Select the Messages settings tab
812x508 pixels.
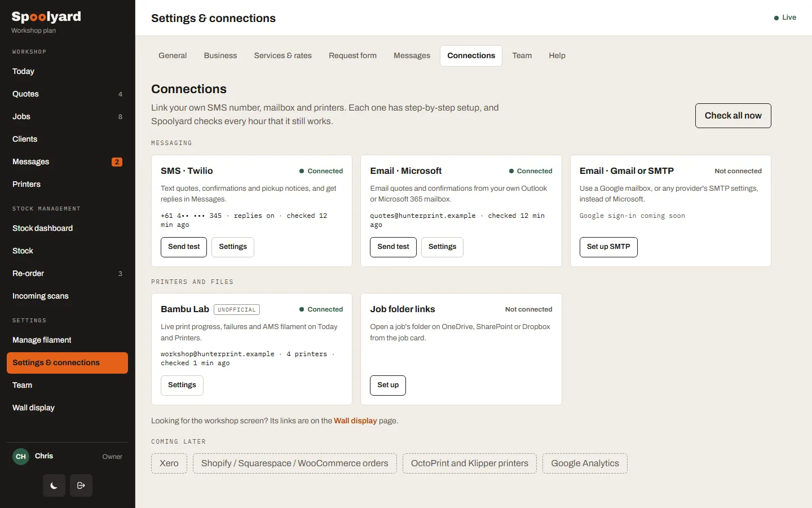click(412, 56)
